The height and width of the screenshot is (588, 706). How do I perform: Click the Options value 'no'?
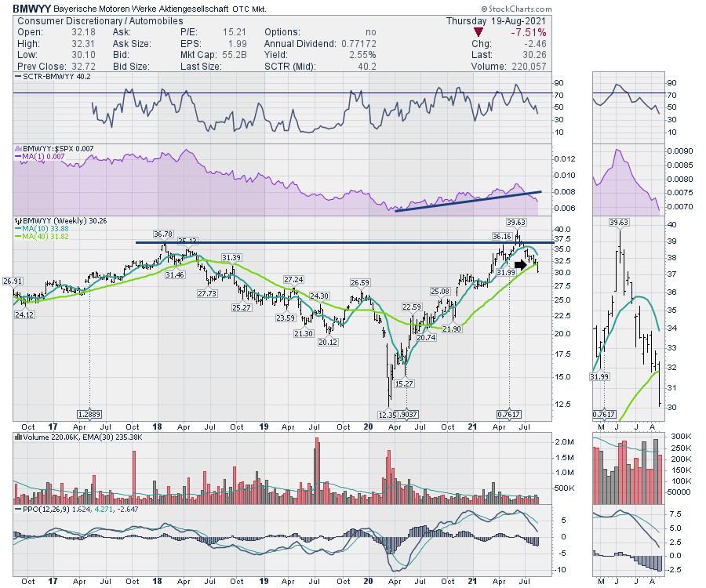click(371, 32)
